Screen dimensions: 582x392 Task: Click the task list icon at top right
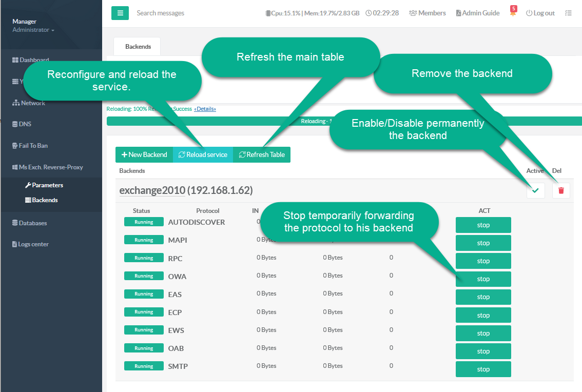pyautogui.click(x=568, y=13)
